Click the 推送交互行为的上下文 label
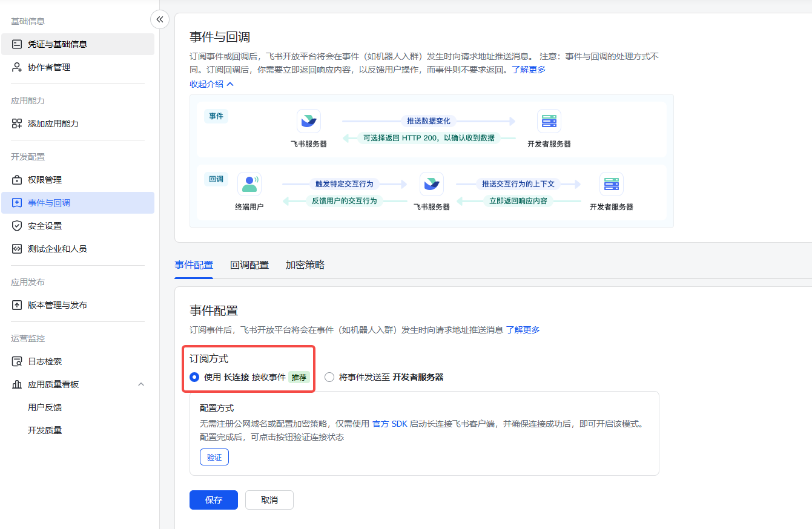Screen dimensions: 812x529 pos(518,184)
